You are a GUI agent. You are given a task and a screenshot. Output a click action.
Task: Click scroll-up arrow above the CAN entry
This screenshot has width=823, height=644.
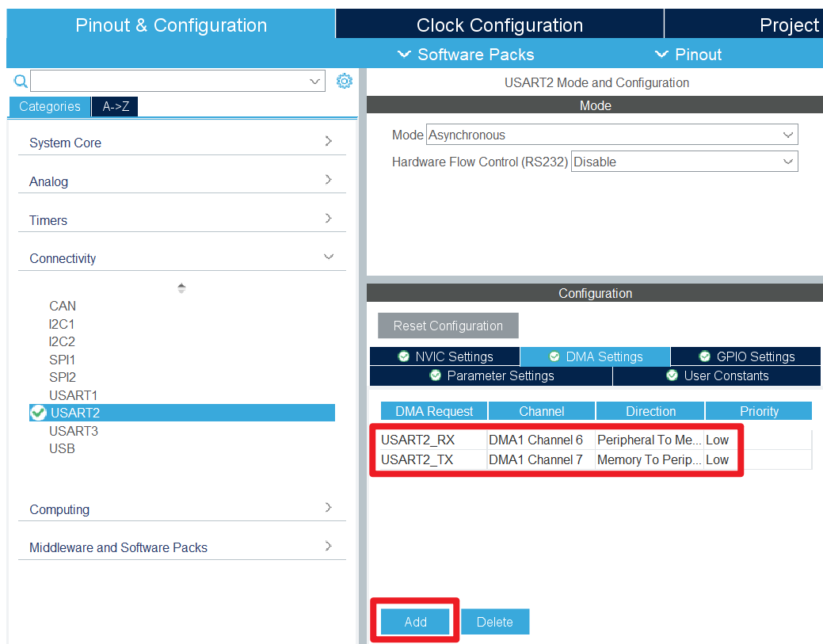tap(181, 287)
